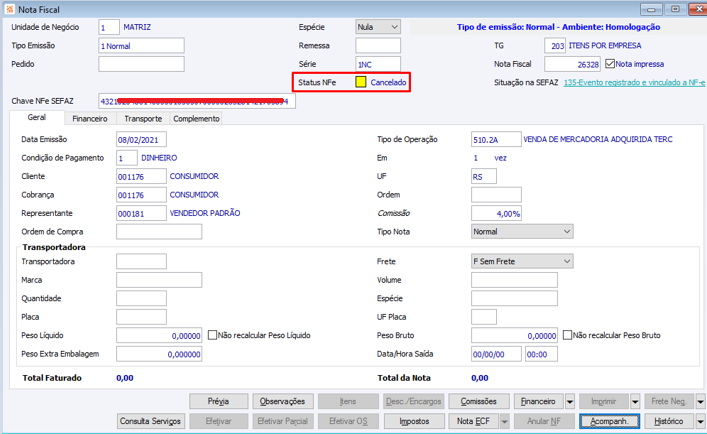Viewport: 707px width, 434px height.
Task: Open the Comissões button
Action: pos(478,401)
